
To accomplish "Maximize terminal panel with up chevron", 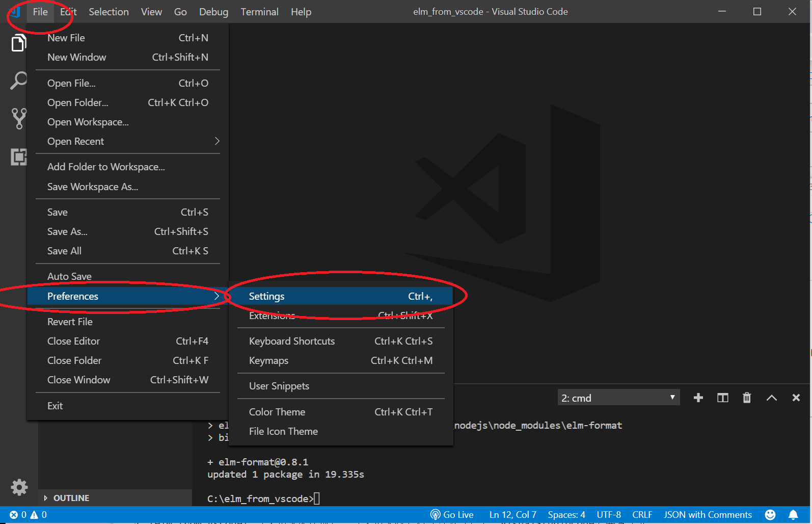I will coord(771,398).
